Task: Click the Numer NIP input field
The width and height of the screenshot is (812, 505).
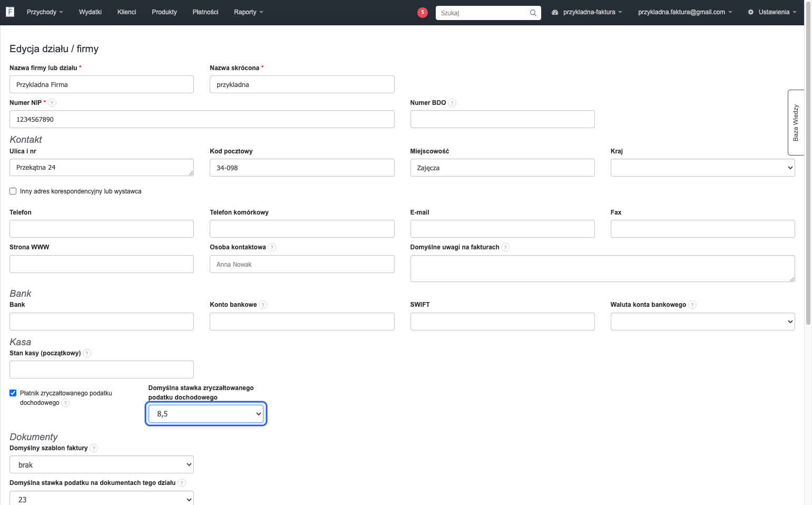Action: pyautogui.click(x=202, y=119)
